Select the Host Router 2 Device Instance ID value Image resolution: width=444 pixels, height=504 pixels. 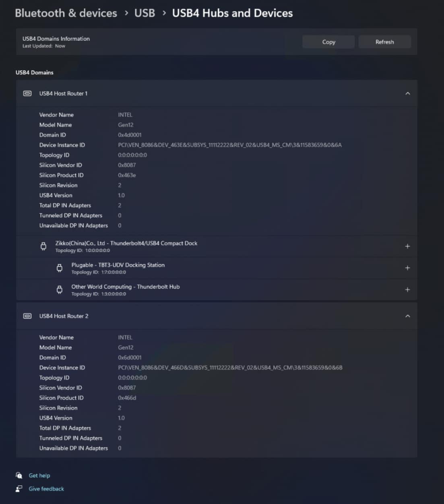coord(230,368)
